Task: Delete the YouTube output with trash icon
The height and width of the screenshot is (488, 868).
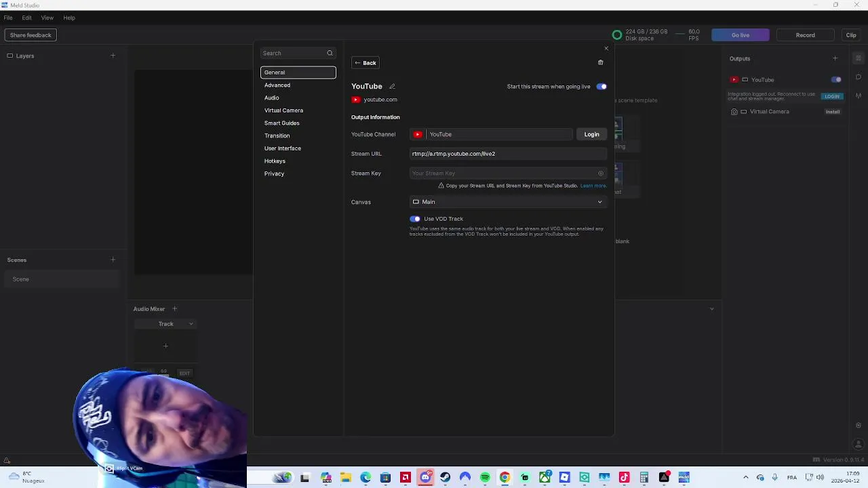Action: 600,62
